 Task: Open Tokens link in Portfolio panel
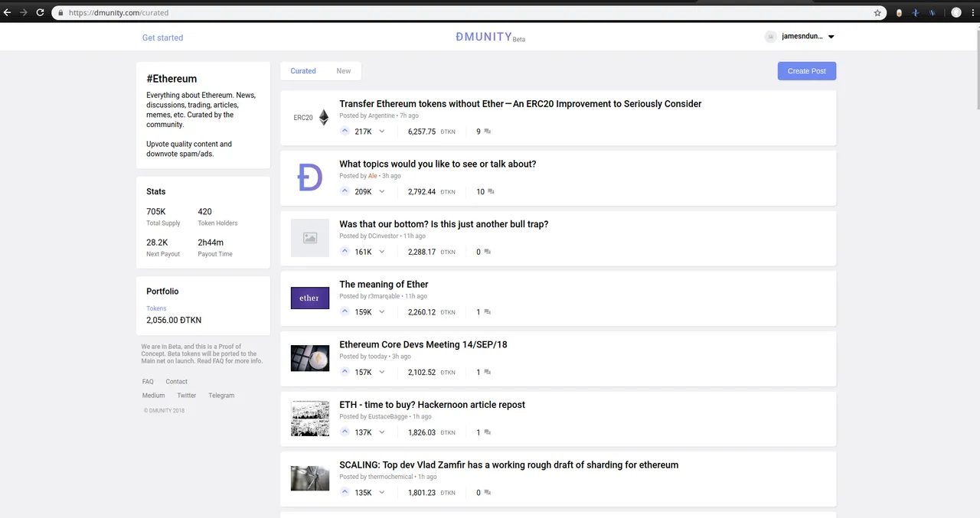pyautogui.click(x=156, y=308)
